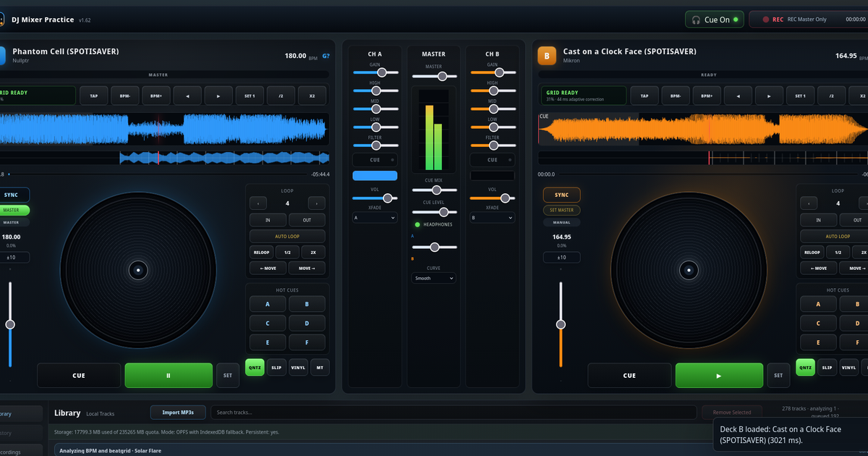This screenshot has height=456, width=868.
Task: Open crossfader CURVE Smooth dropdown
Action: [x=434, y=278]
